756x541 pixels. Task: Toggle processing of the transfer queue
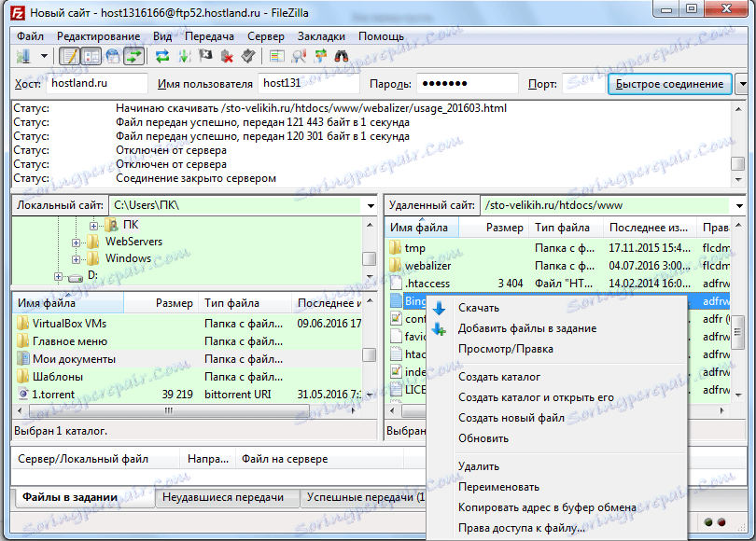click(x=184, y=56)
